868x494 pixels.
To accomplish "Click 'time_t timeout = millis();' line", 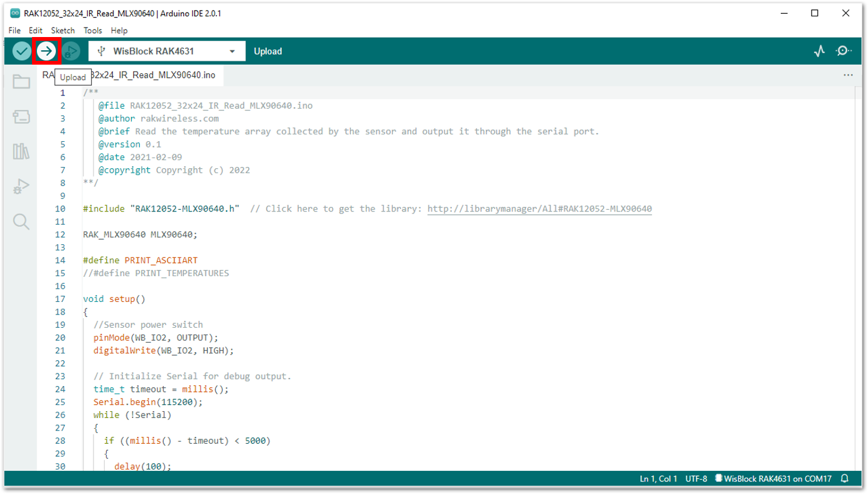I will pyautogui.click(x=161, y=389).
